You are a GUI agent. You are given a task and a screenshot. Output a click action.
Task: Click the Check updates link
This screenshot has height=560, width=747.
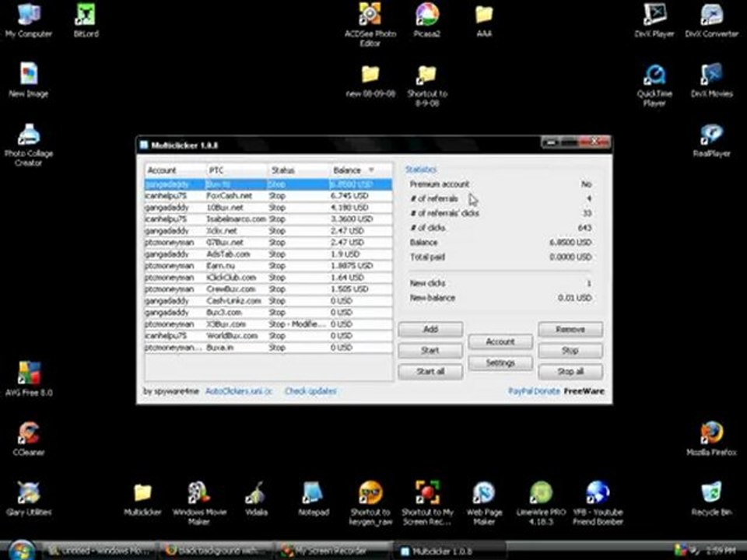(x=310, y=391)
